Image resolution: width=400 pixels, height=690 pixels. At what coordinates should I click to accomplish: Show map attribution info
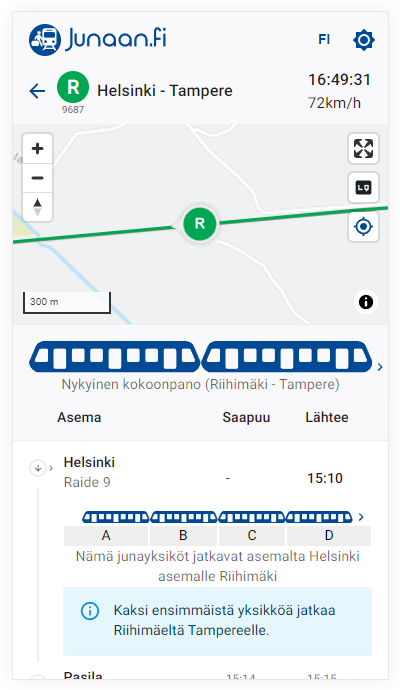pos(366,302)
